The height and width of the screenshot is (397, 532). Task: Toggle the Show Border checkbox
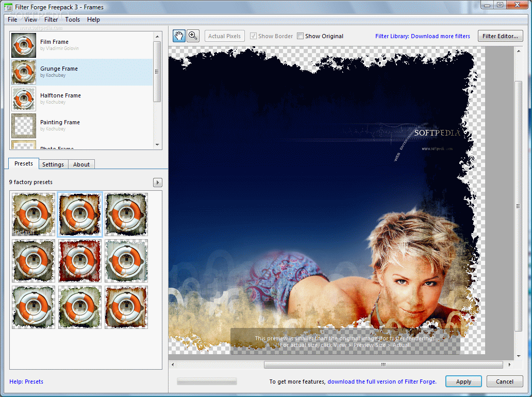[x=254, y=36]
